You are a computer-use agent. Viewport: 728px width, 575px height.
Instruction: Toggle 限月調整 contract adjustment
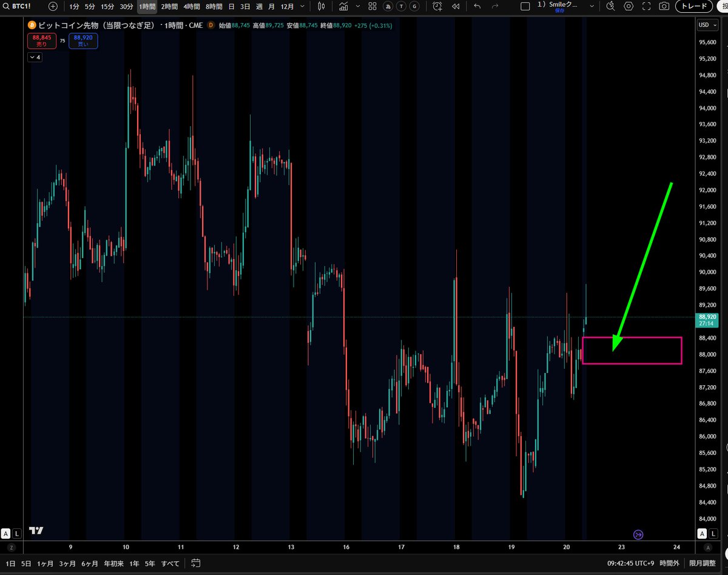(x=701, y=563)
